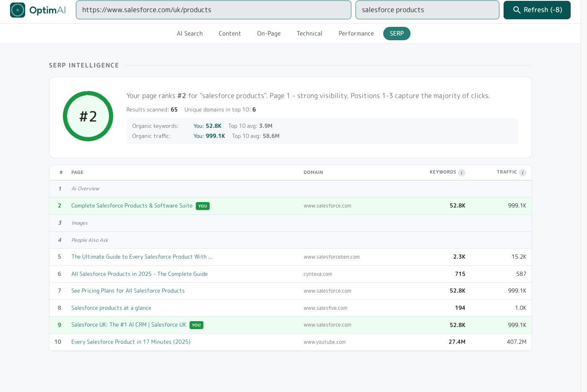587x392 pixels.
Task: Click the 'People Also Ask' row
Action: tap(291, 240)
